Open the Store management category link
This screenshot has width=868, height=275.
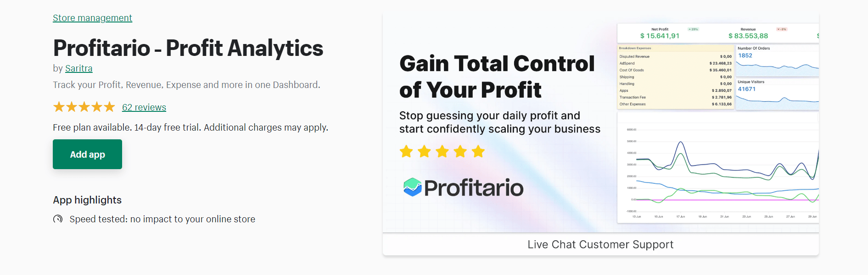coord(92,17)
